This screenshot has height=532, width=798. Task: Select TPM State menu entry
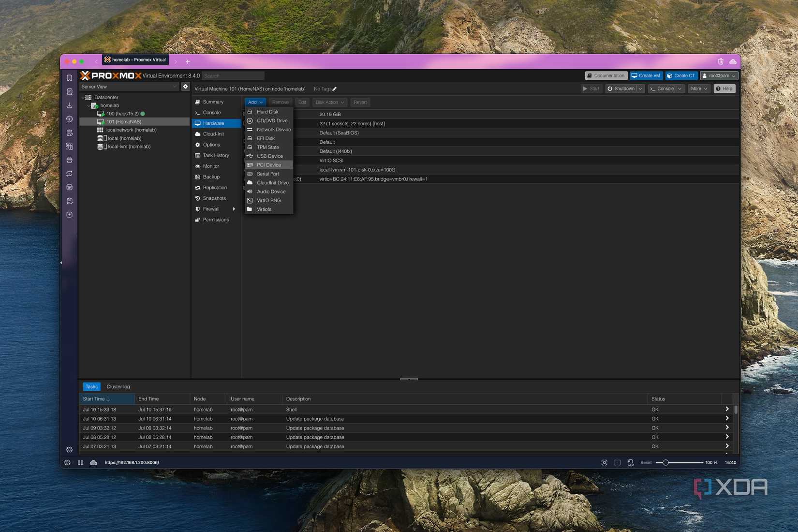[269, 147]
